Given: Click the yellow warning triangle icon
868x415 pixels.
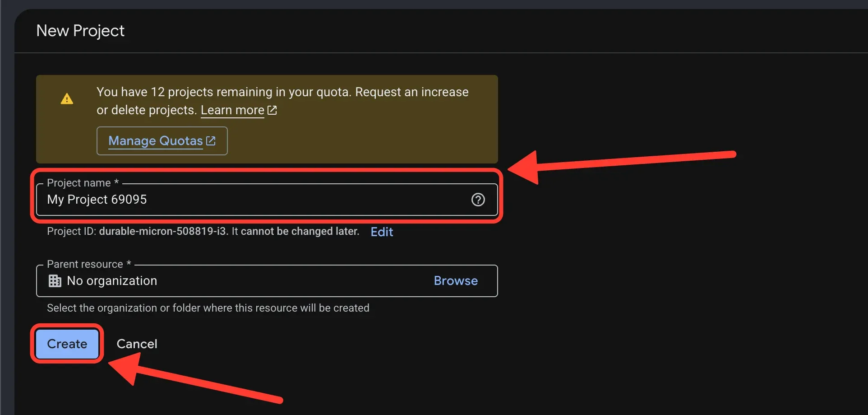Looking at the screenshot, I should click(67, 99).
